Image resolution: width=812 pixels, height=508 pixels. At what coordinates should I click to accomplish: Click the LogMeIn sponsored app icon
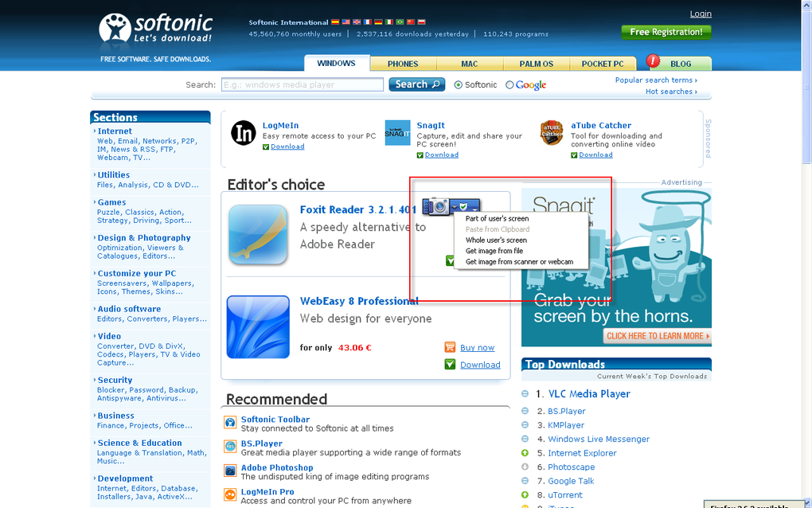(x=244, y=132)
